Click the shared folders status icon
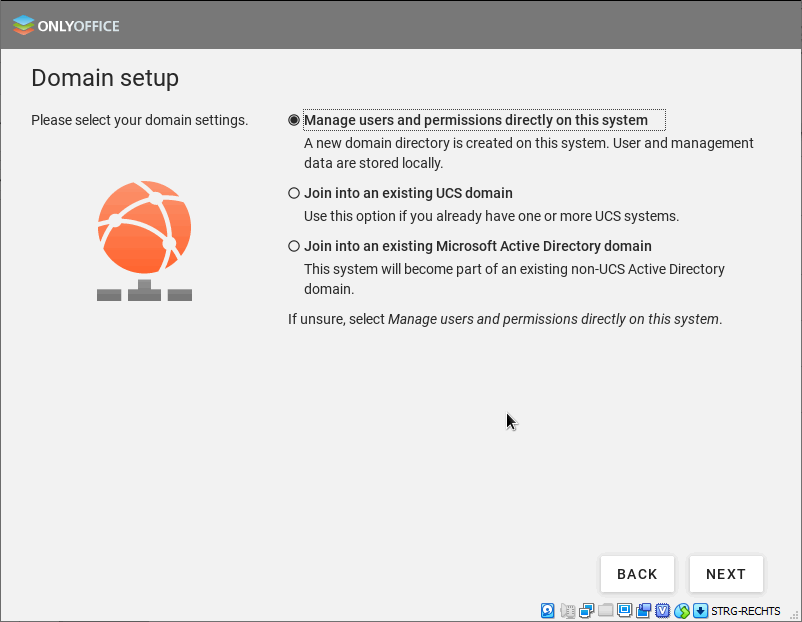The height and width of the screenshot is (622, 802). 605,611
